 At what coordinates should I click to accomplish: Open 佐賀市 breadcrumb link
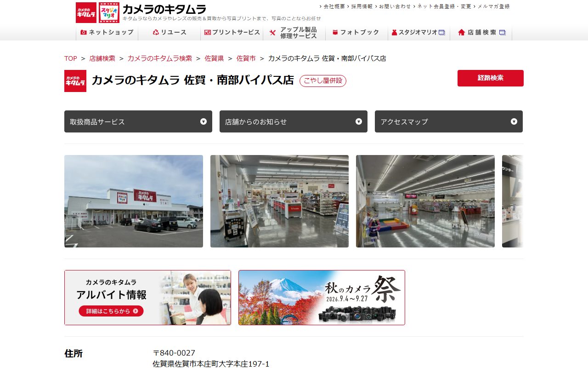(x=246, y=58)
